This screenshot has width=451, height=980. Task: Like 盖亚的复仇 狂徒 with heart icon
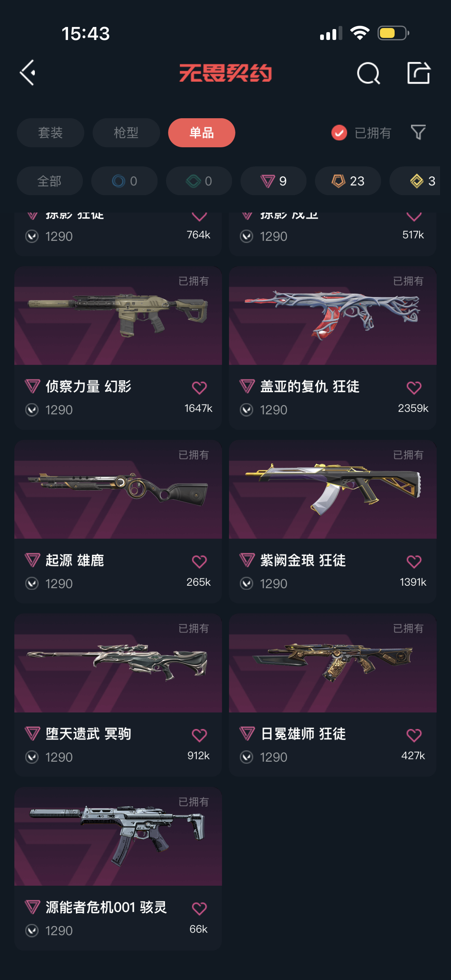[414, 388]
